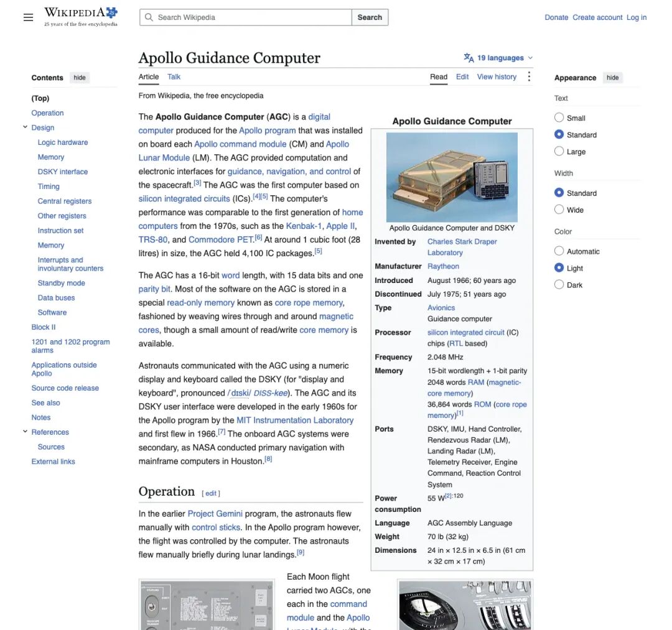Go to Applications outside Apollo
672x630 pixels.
tap(64, 369)
